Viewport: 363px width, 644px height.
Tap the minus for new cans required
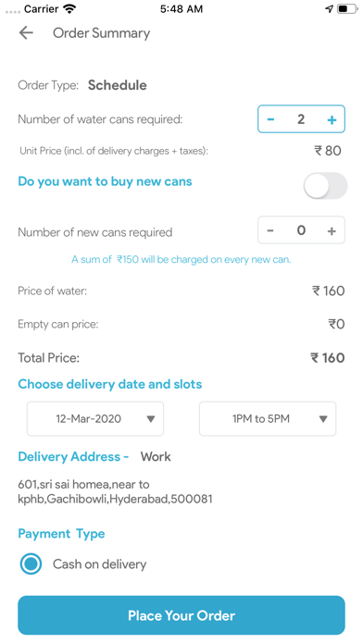(x=270, y=230)
